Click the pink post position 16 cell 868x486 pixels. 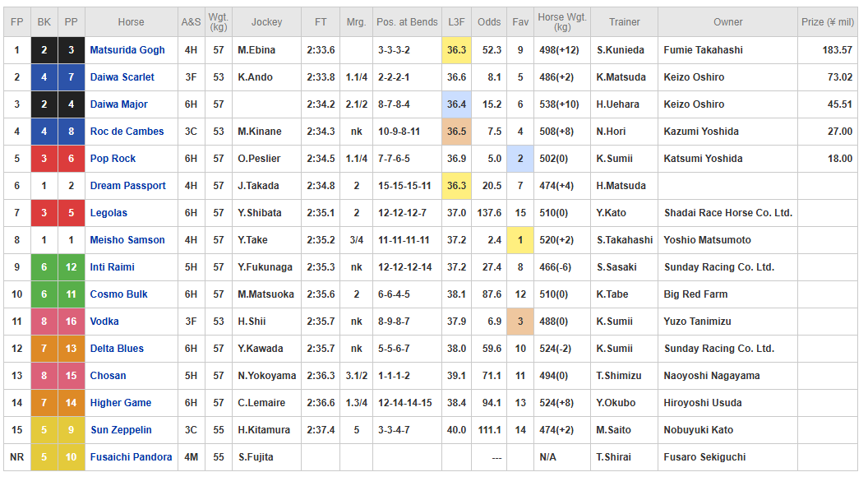[71, 321]
